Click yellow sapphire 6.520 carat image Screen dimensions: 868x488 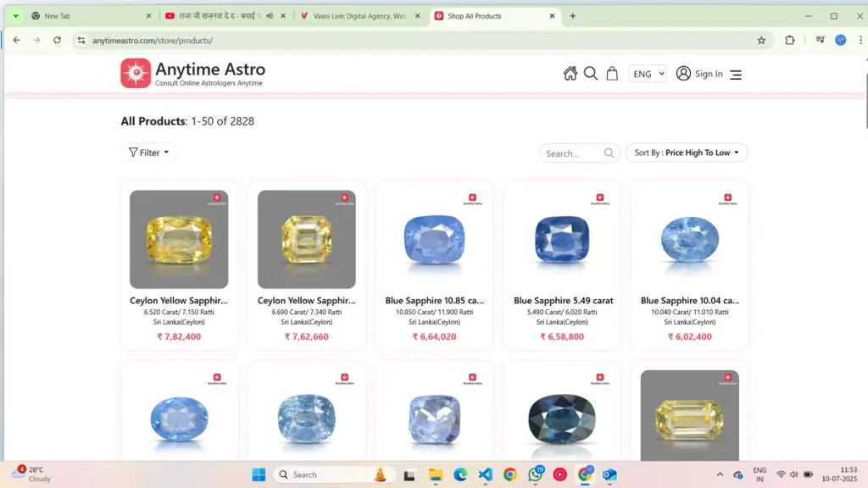point(179,239)
